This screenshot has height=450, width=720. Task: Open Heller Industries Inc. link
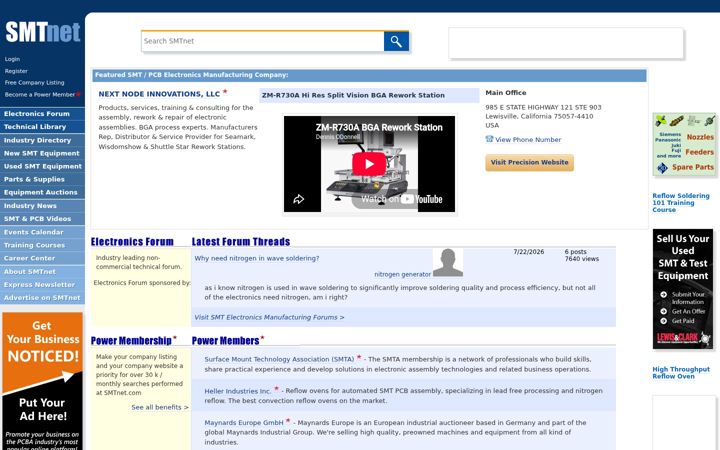pos(238,391)
